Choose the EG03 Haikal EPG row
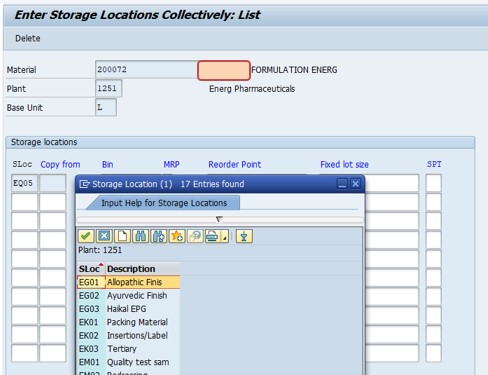Screen dimensions: 488x375 coord(129,309)
